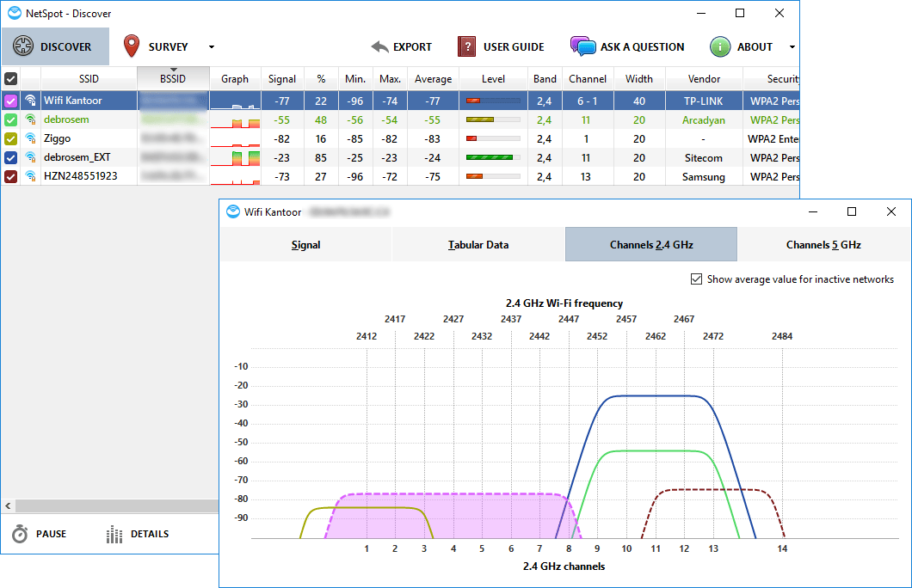
Task: Click the level bar of debrosem_EXT
Action: (x=493, y=157)
